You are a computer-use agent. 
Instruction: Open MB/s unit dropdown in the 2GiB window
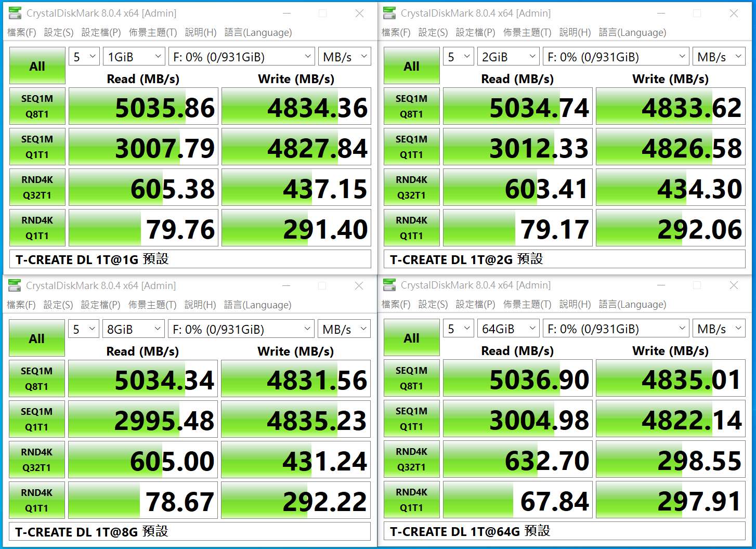click(719, 57)
